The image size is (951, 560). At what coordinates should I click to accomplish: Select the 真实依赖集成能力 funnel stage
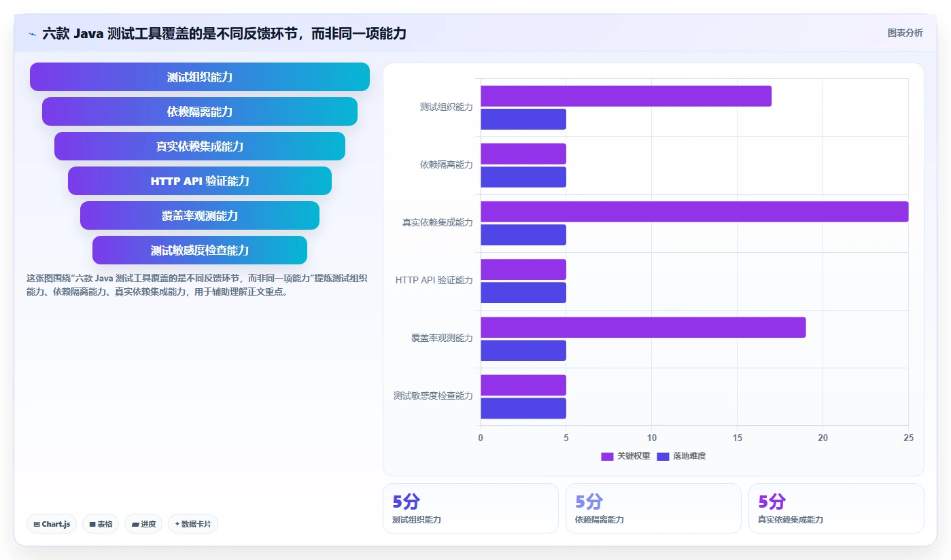click(x=200, y=146)
